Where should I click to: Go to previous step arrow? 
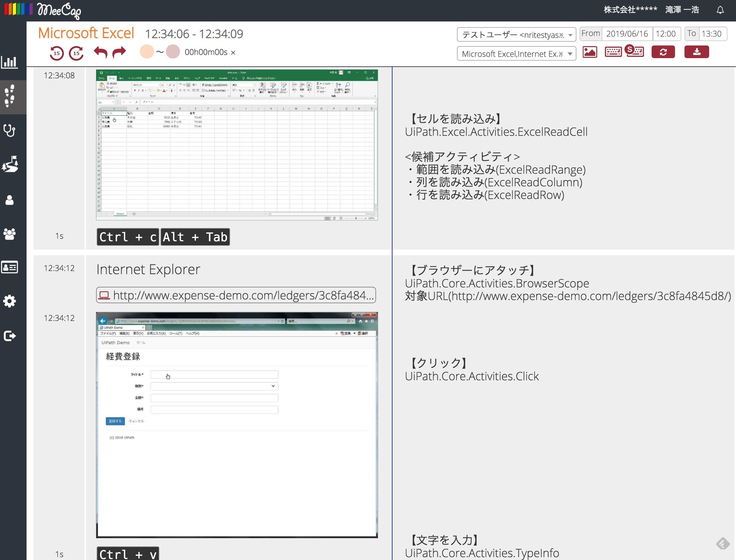pos(101,52)
